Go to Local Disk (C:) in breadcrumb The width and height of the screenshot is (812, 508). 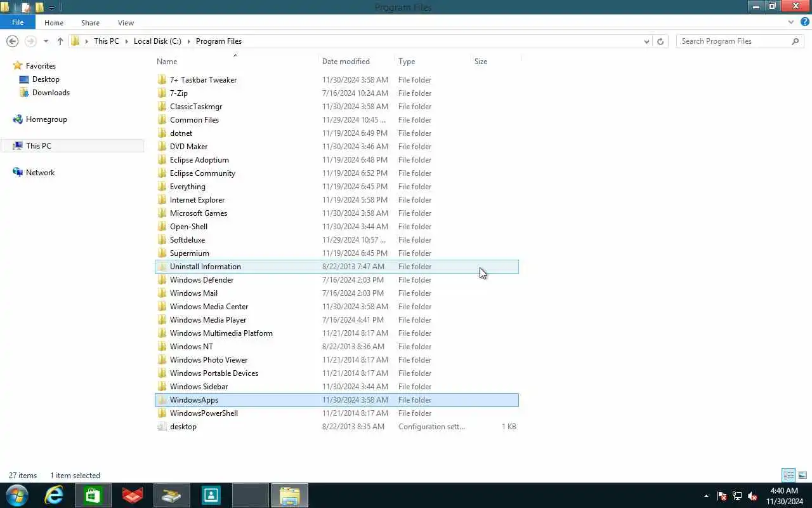[x=157, y=41]
